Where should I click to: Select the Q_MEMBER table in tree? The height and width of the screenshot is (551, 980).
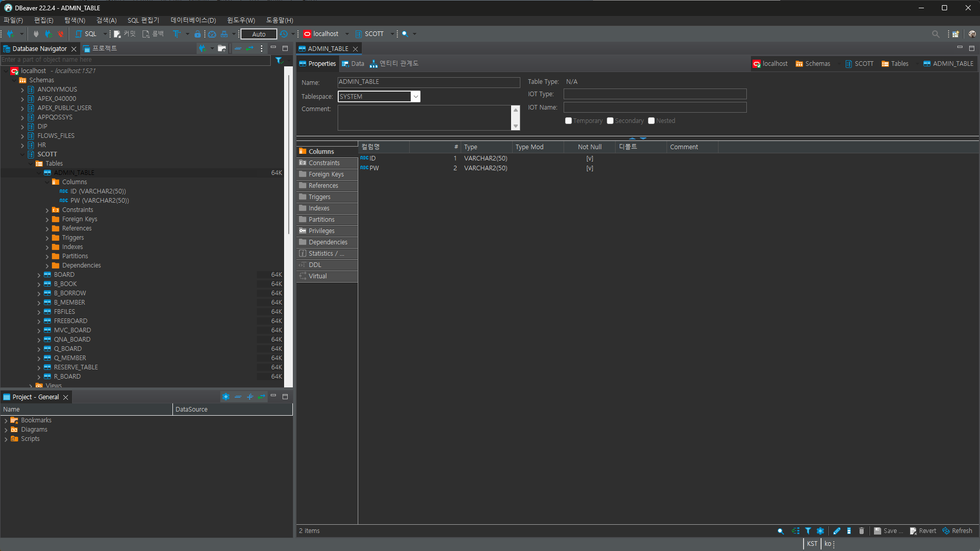click(70, 358)
